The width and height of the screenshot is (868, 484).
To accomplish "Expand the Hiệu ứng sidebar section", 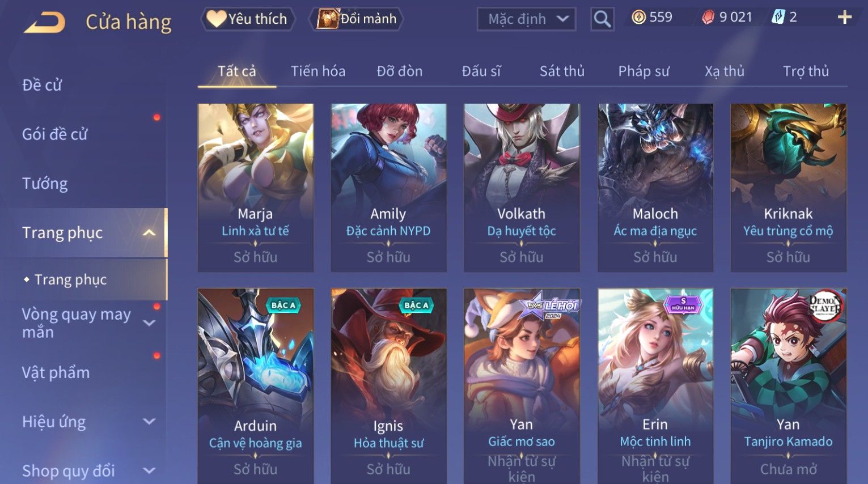I will coord(149,422).
